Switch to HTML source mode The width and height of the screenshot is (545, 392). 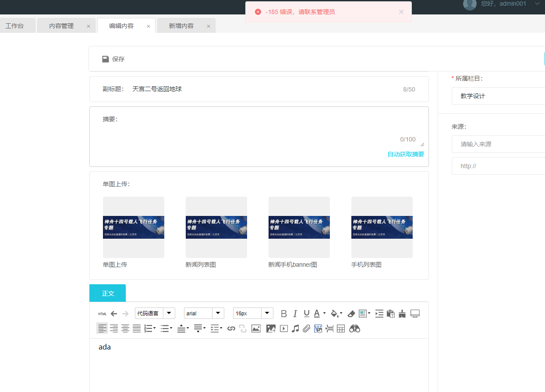[103, 314]
